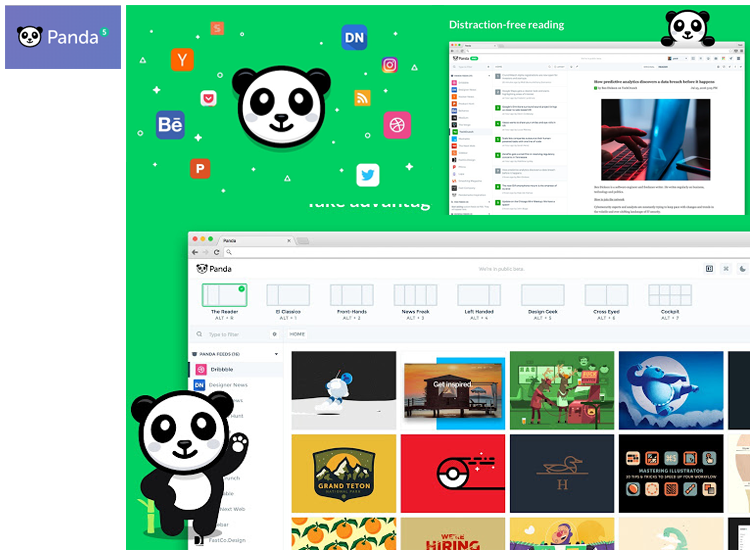Go back with the browser back arrow
This screenshot has width=750, height=550.
pyautogui.click(x=195, y=252)
